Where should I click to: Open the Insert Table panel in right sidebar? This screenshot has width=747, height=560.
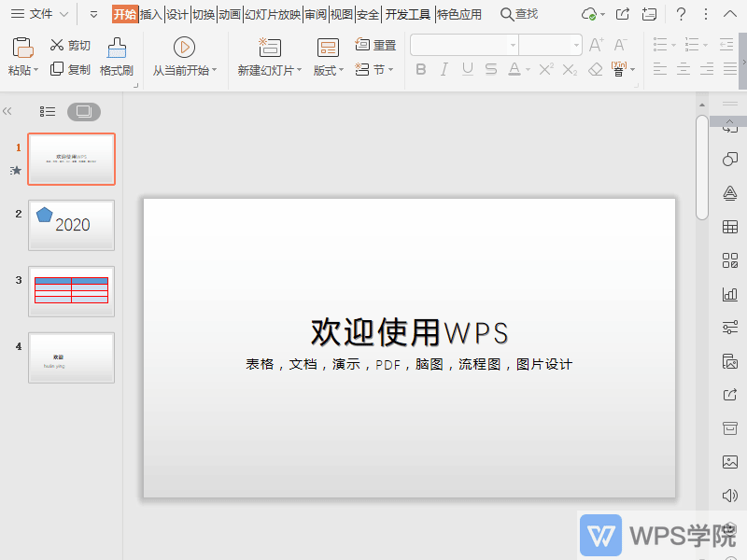tap(729, 227)
